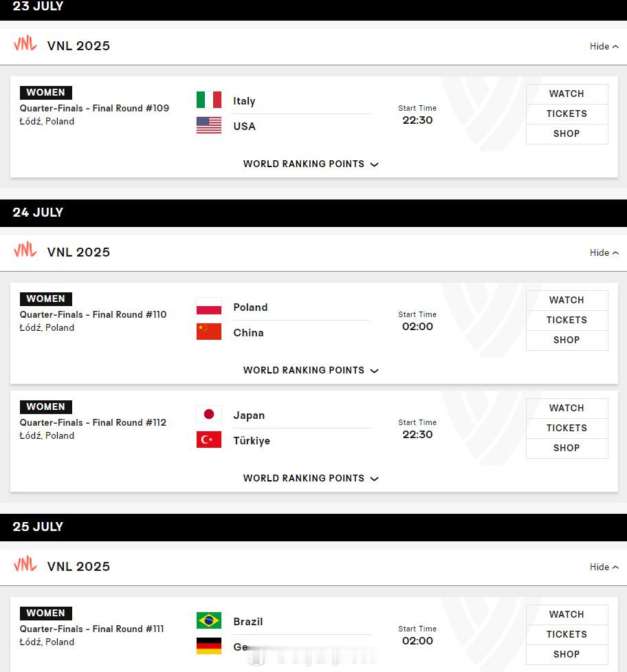Click the Türkiye flag icon
627x672 pixels.
(x=209, y=440)
